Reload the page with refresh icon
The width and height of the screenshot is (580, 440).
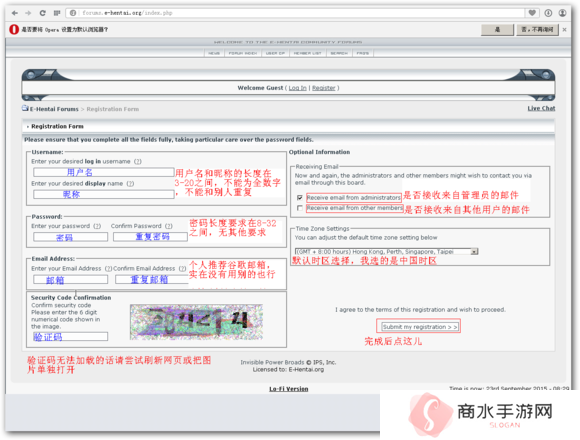point(43,13)
